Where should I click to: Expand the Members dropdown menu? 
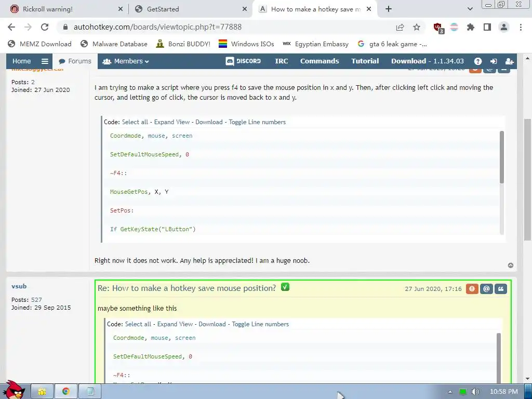pyautogui.click(x=126, y=61)
